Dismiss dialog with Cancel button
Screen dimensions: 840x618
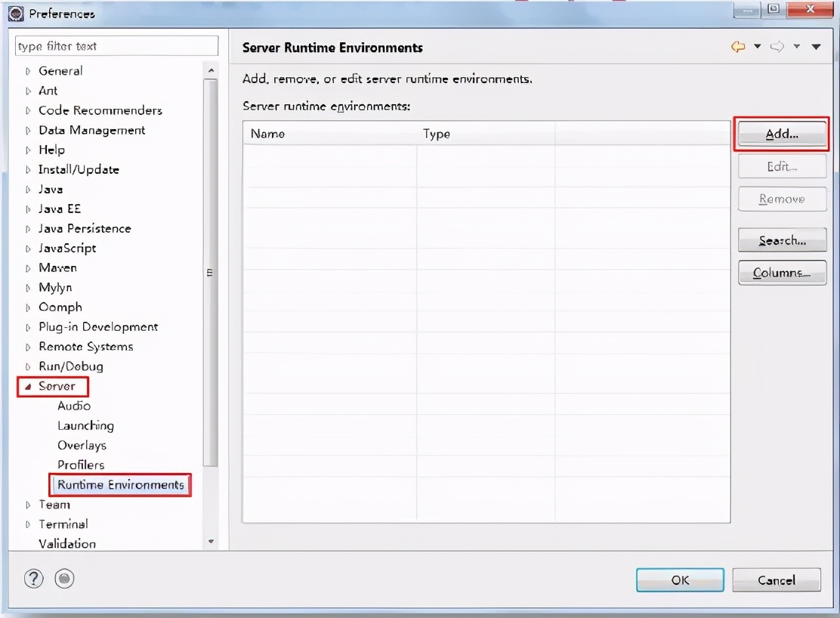[x=777, y=580]
